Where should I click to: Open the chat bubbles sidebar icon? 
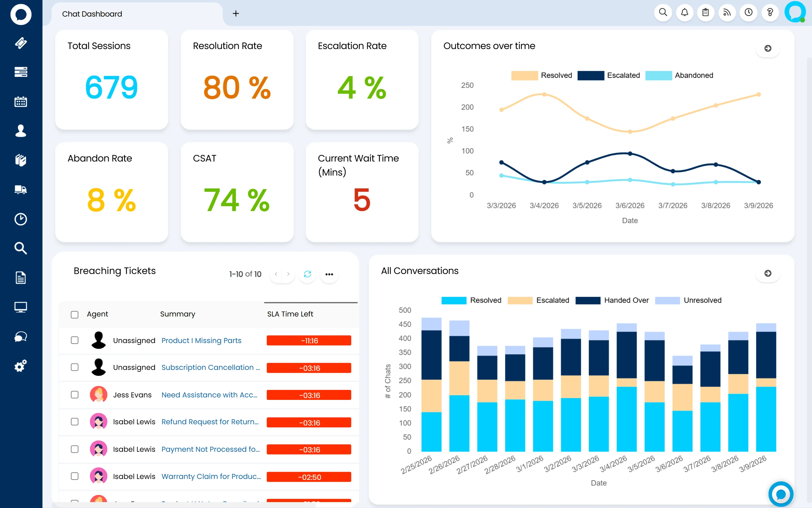coord(21,337)
